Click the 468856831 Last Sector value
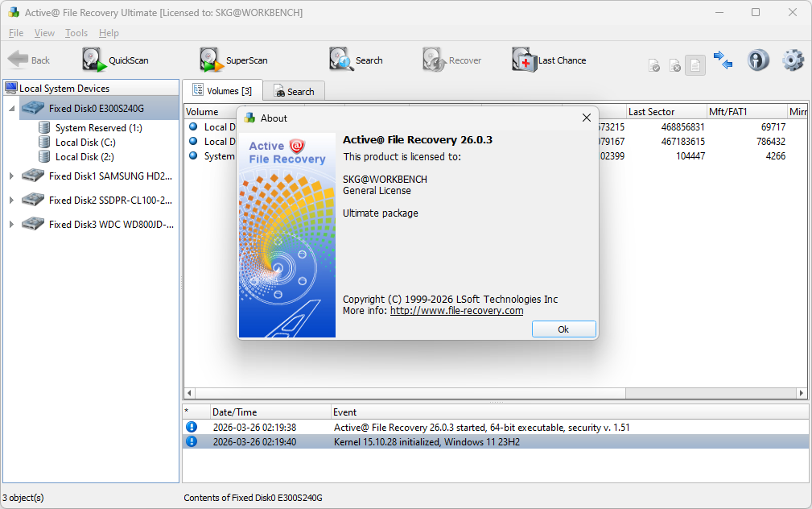The height and width of the screenshot is (509, 812). (682, 126)
